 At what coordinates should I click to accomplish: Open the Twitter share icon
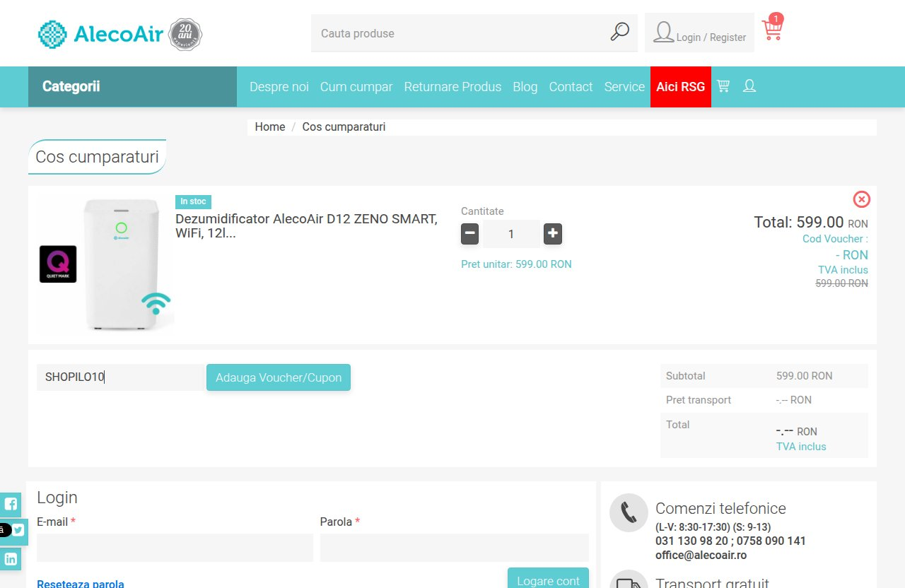coord(18,530)
